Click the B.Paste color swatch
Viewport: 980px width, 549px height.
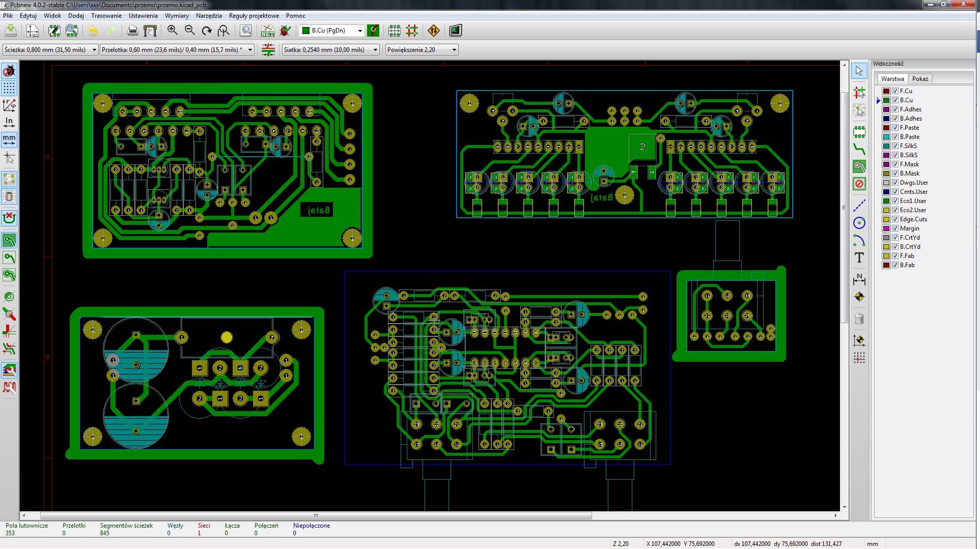point(886,137)
